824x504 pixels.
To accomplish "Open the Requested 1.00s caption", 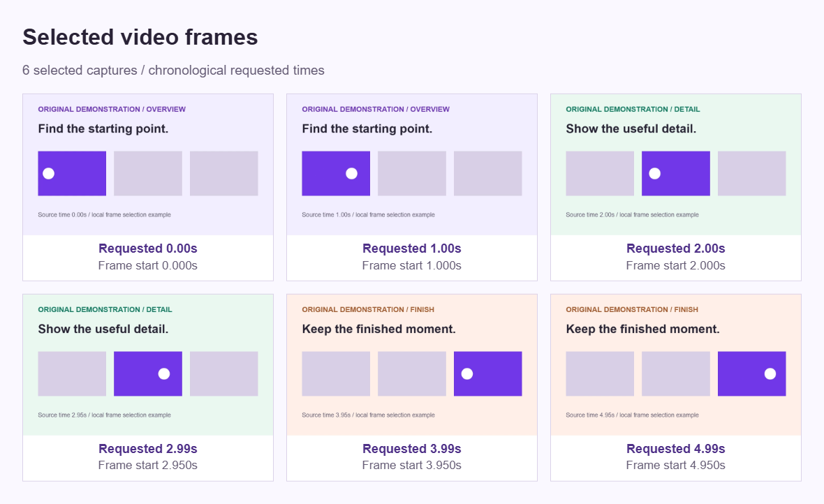I will click(412, 249).
